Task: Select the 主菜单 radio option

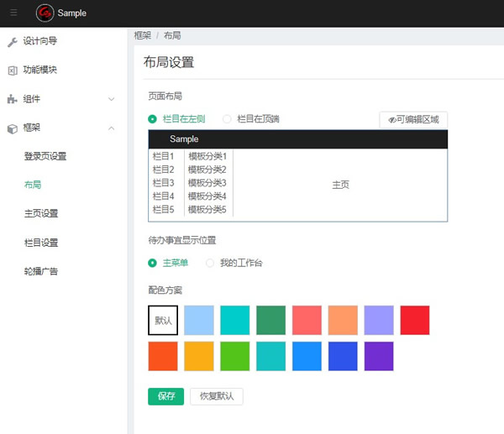Action: (153, 263)
